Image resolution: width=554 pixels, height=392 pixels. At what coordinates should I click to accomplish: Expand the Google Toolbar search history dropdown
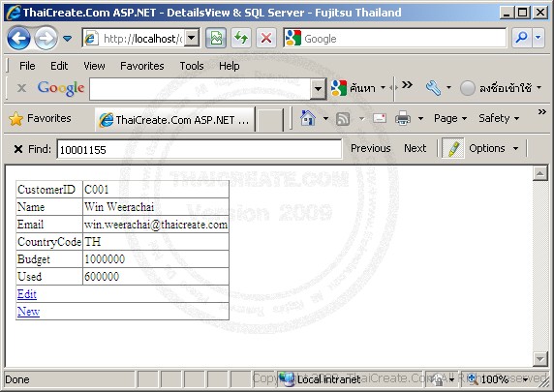click(x=318, y=89)
